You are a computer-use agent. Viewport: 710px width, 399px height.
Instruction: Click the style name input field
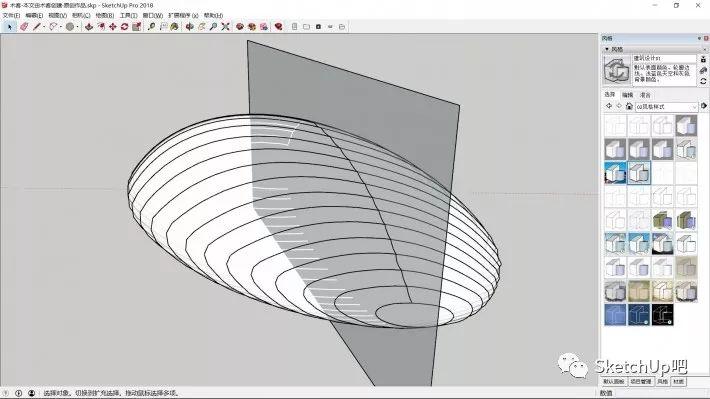coord(664,58)
